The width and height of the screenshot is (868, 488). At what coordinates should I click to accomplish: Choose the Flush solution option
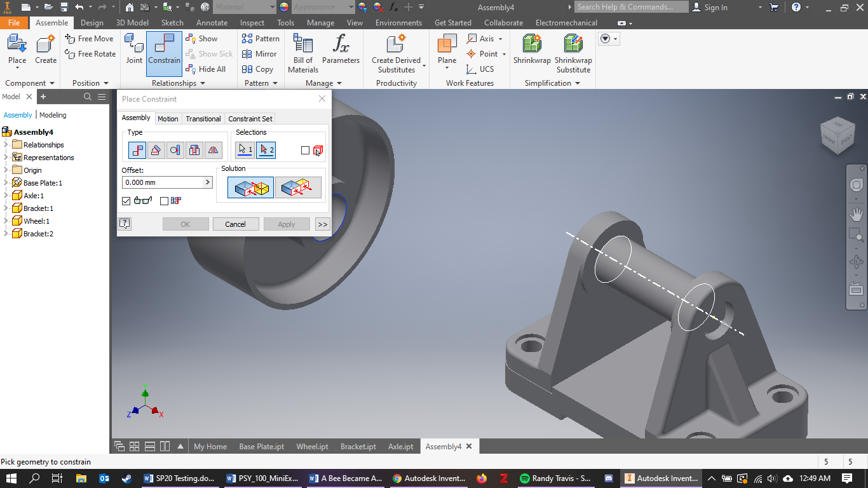298,187
